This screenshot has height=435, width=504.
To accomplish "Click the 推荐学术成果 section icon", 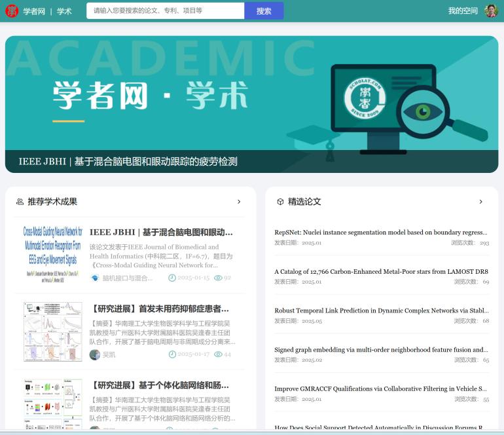I will click(x=20, y=202).
